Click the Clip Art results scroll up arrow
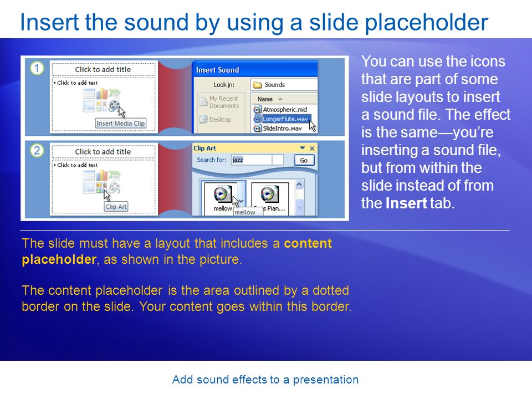532x399 pixels. tap(299, 185)
